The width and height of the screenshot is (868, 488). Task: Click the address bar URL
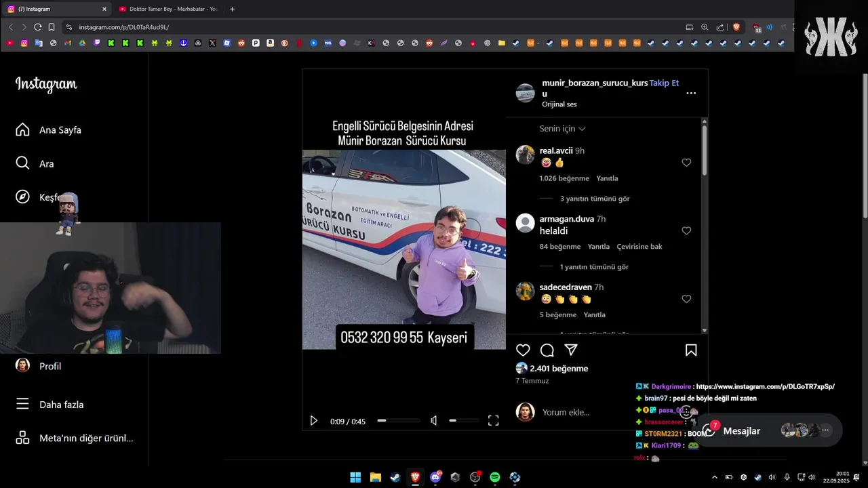[x=124, y=27]
